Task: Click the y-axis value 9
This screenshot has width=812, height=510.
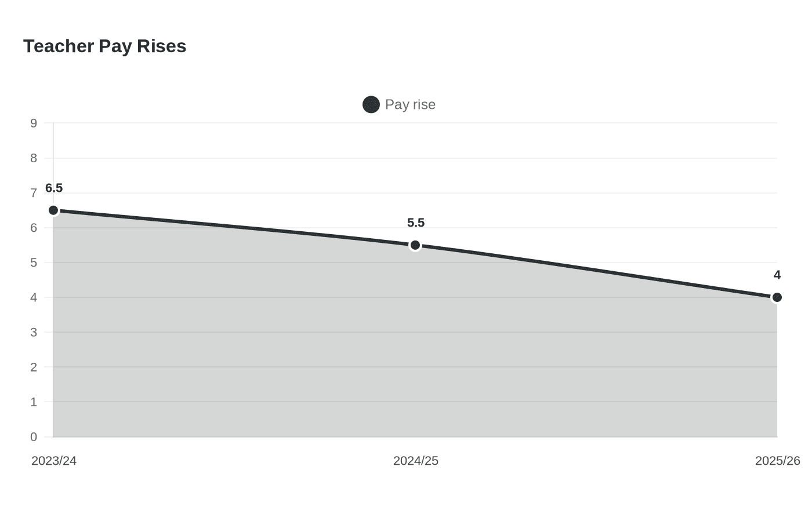Action: click(x=34, y=123)
